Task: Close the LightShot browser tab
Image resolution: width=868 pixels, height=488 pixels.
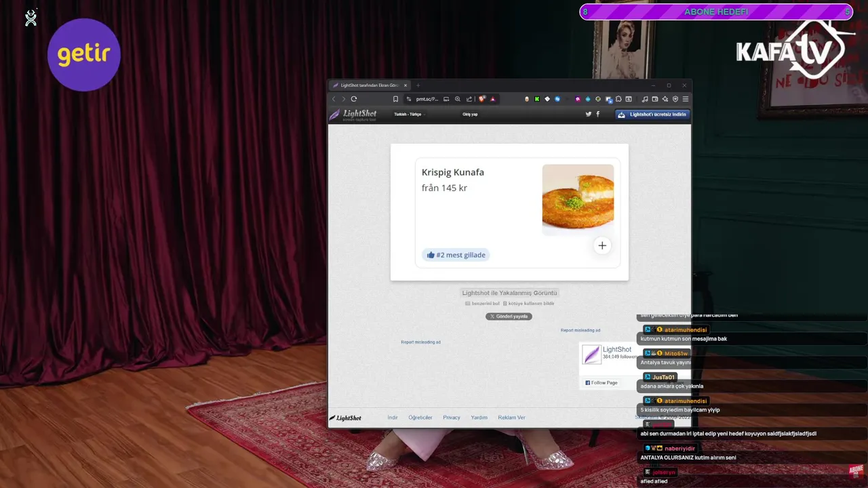Action: pos(406,85)
